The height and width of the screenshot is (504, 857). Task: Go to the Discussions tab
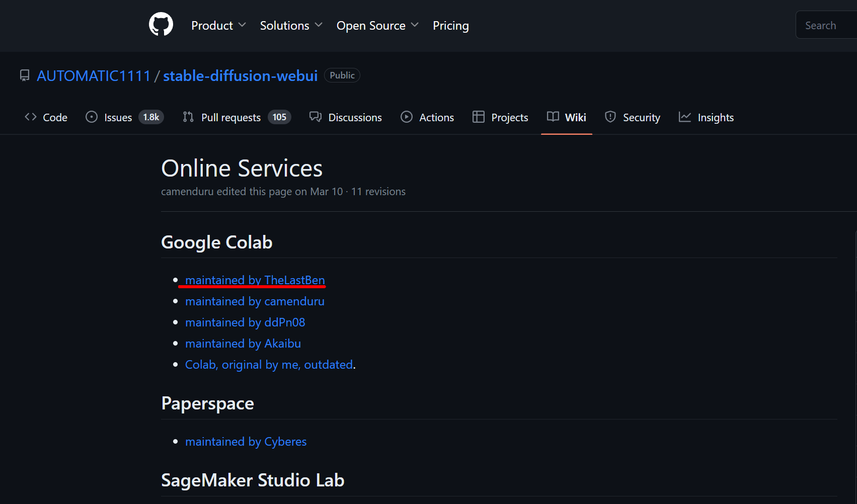click(346, 117)
